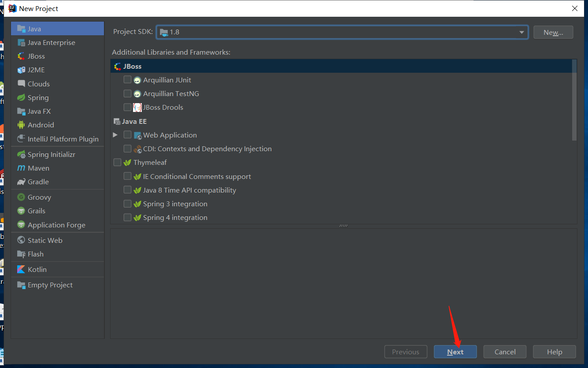Select the JBoss icon in sidebar
588x368 pixels.
pyautogui.click(x=21, y=56)
